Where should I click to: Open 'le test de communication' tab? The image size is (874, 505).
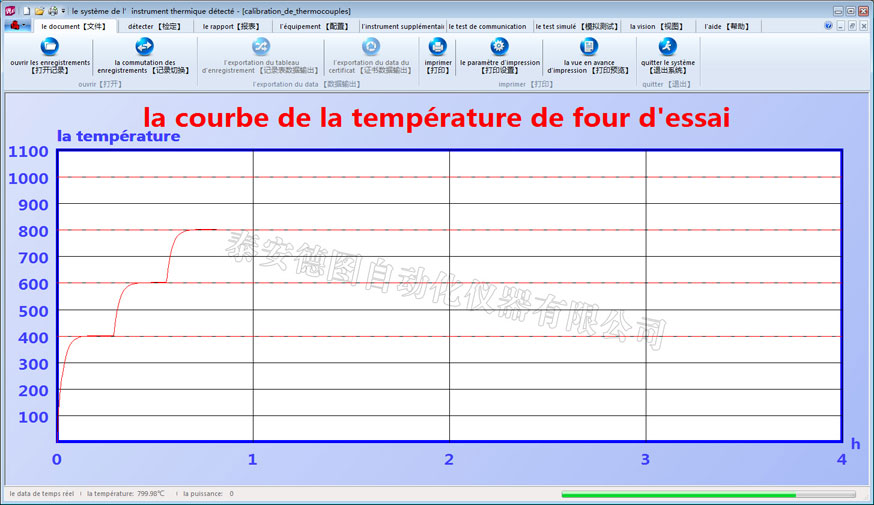point(487,27)
